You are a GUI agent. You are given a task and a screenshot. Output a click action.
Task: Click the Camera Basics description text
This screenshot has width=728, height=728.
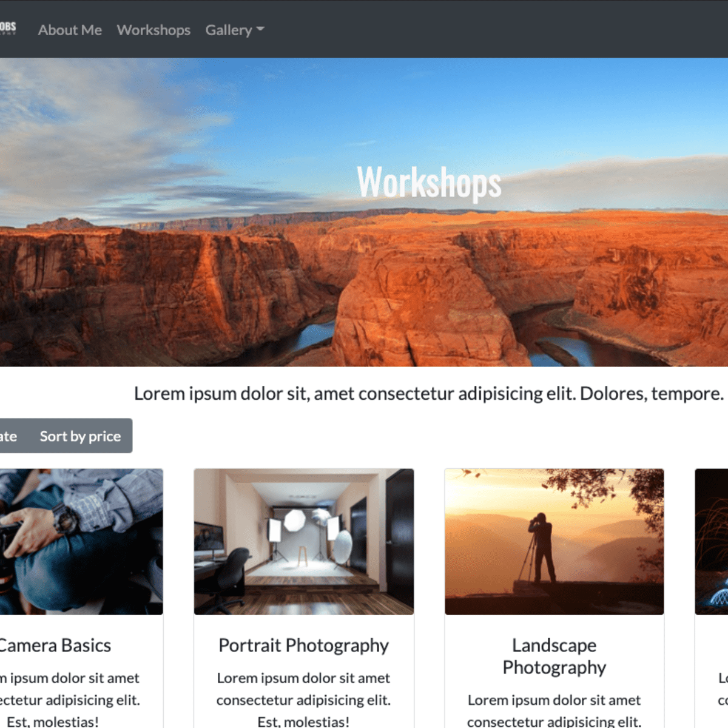70,699
